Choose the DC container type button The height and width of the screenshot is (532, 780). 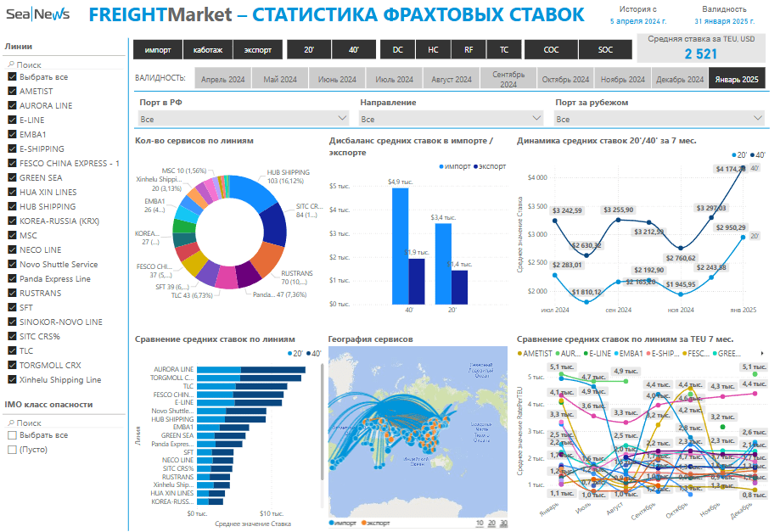pos(398,50)
